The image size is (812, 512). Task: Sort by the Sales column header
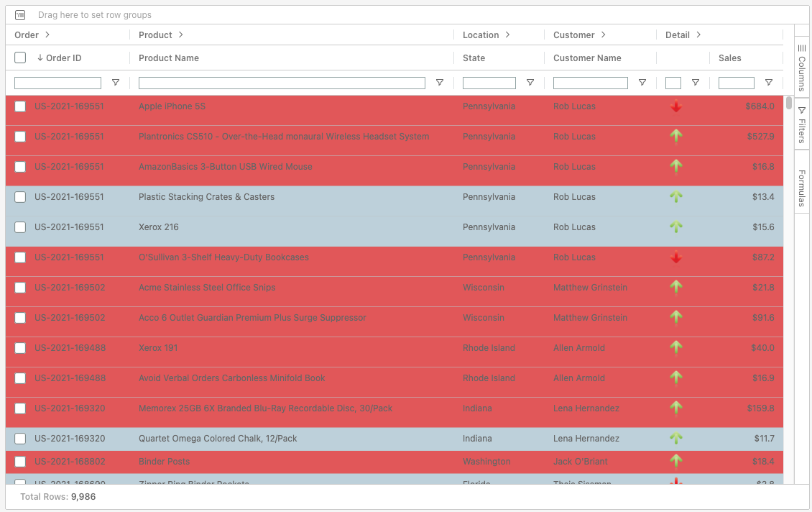coord(729,58)
